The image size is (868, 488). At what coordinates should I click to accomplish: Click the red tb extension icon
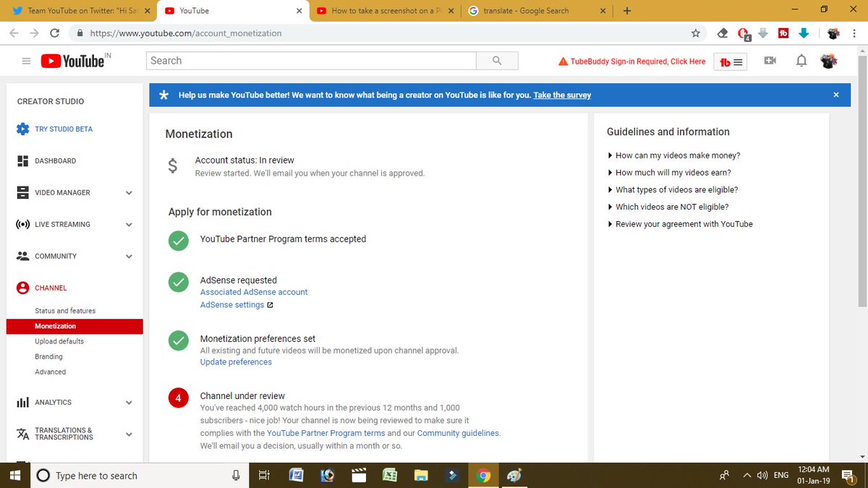click(x=783, y=33)
